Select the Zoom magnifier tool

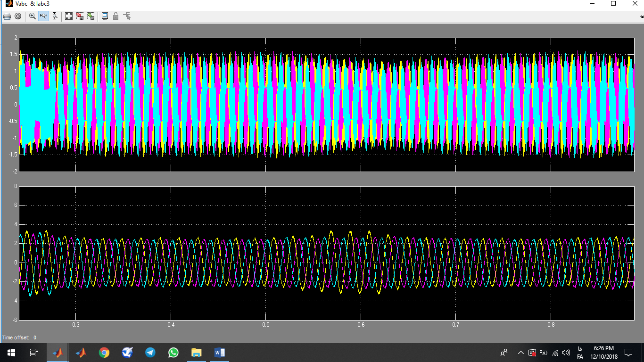point(33,16)
